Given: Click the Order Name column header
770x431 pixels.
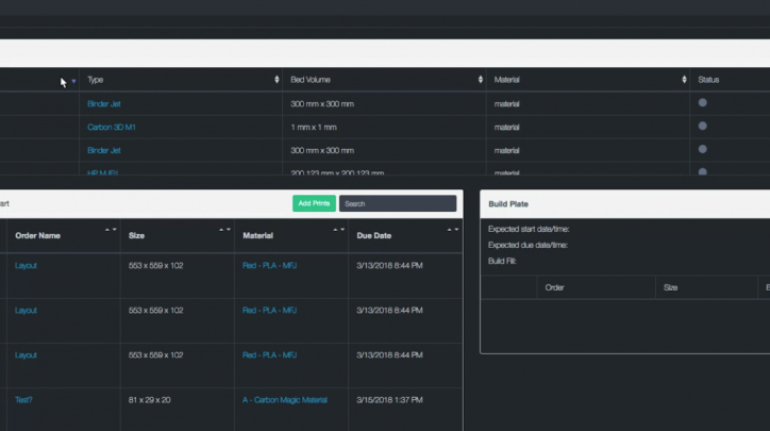Looking at the screenshot, I should click(x=38, y=236).
